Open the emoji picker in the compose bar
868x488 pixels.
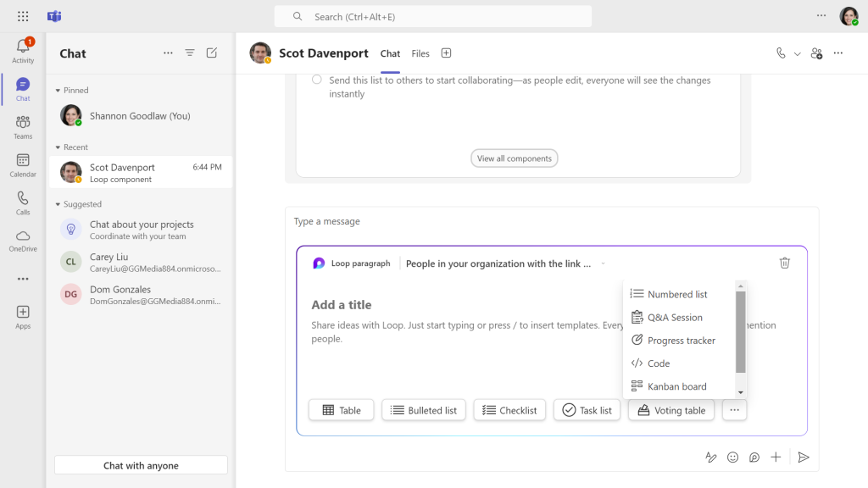point(732,457)
